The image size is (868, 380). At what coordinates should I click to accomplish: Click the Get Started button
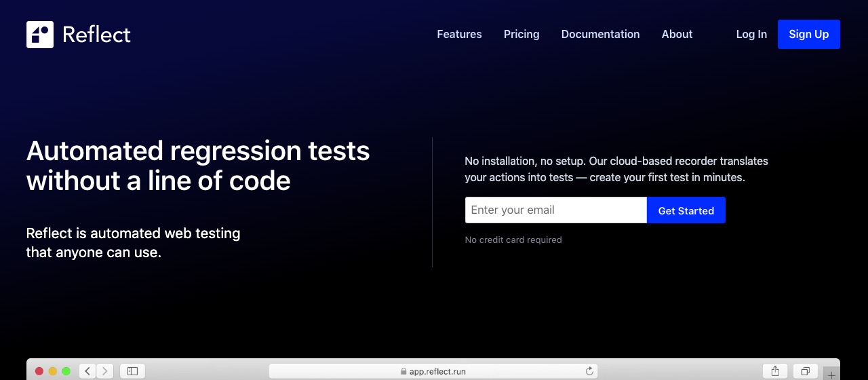[686, 210]
